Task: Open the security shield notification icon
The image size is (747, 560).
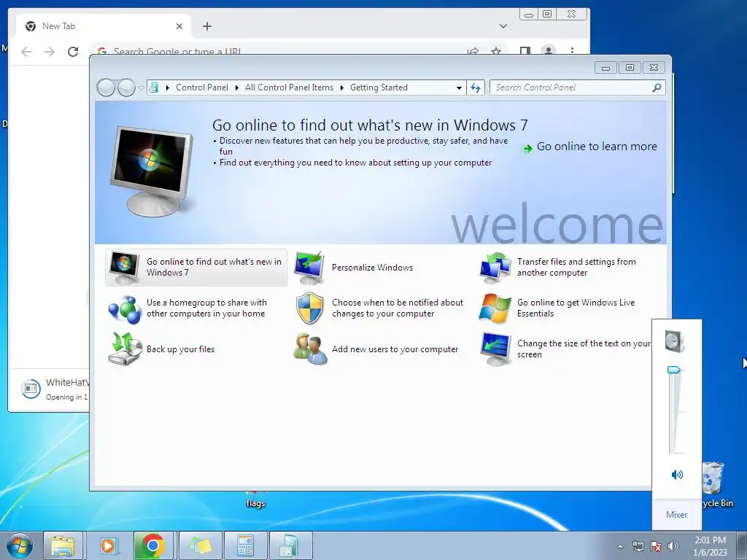Action: [x=309, y=308]
